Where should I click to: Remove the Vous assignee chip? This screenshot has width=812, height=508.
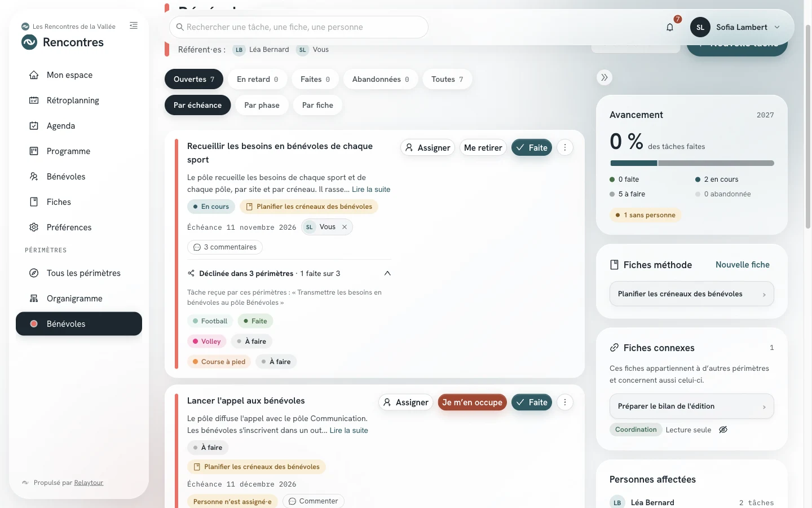[x=345, y=227]
